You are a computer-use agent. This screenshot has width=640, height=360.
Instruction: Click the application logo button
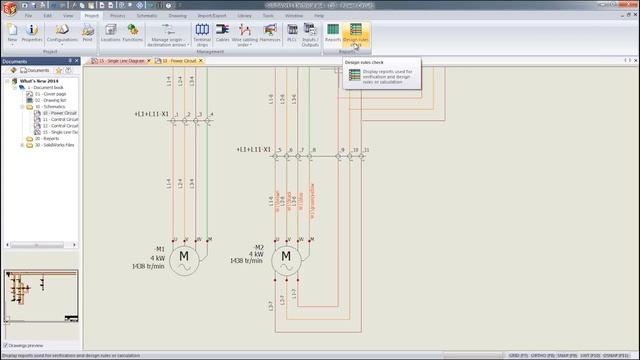coord(10,8)
